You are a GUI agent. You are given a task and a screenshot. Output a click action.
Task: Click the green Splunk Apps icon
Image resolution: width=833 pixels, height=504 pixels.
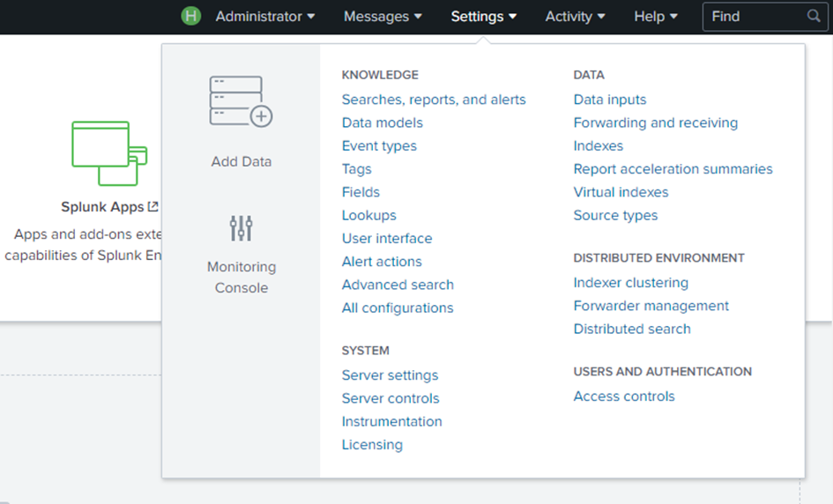tap(108, 153)
